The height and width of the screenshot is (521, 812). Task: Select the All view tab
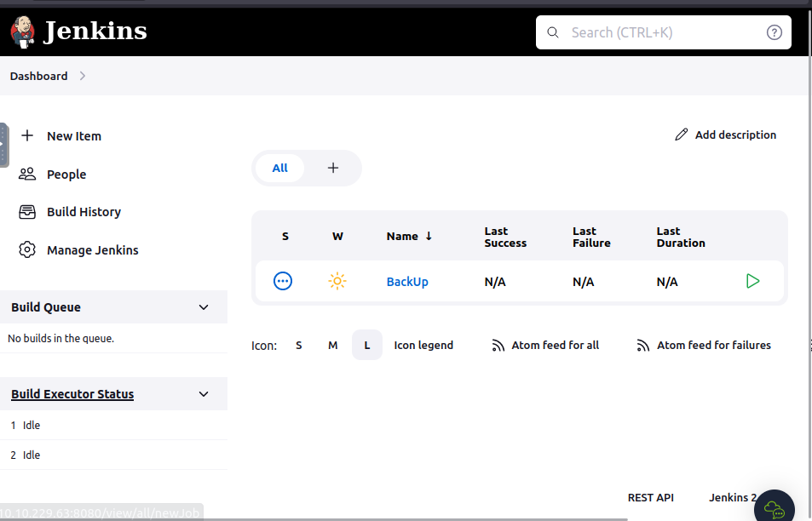(279, 169)
